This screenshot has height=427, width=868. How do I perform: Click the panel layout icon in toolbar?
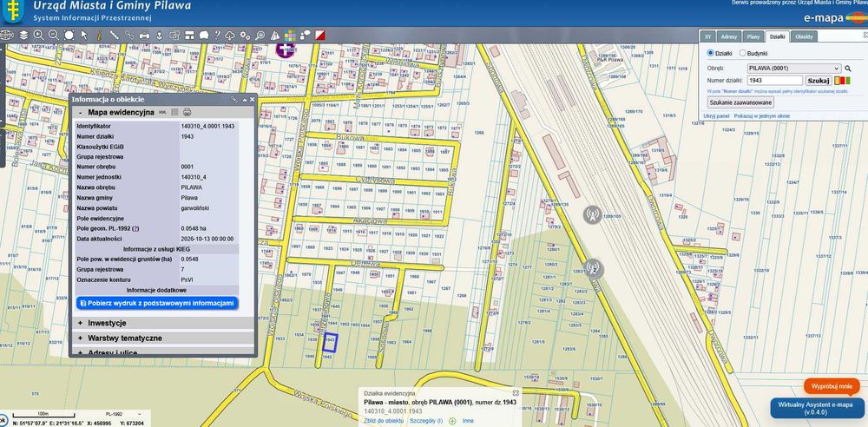(189, 35)
